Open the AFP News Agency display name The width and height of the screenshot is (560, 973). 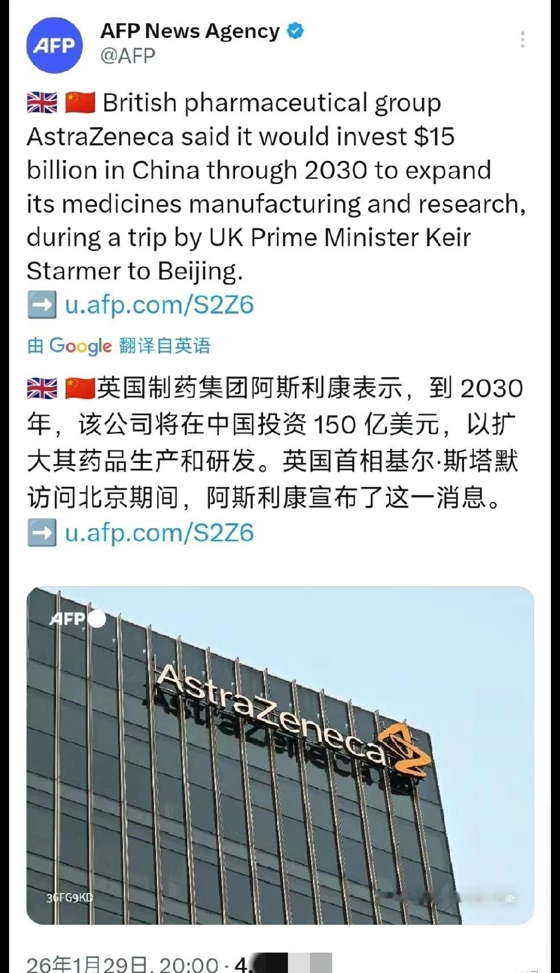click(190, 31)
